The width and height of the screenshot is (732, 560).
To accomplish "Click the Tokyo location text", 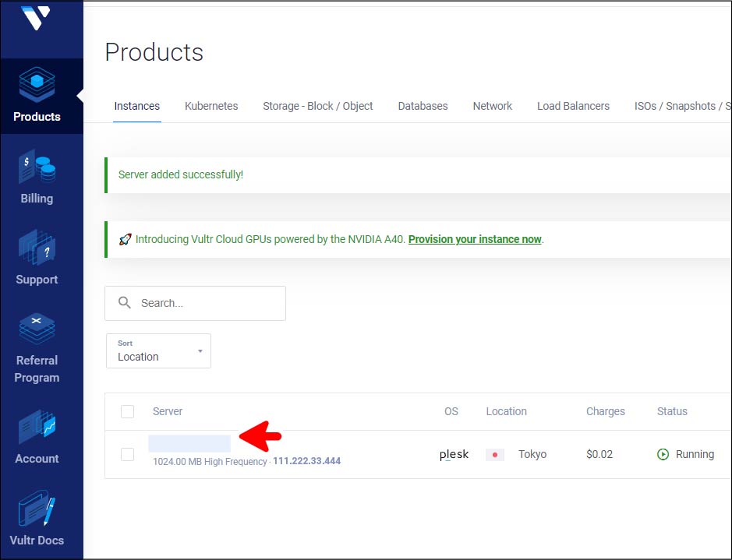I will click(532, 454).
